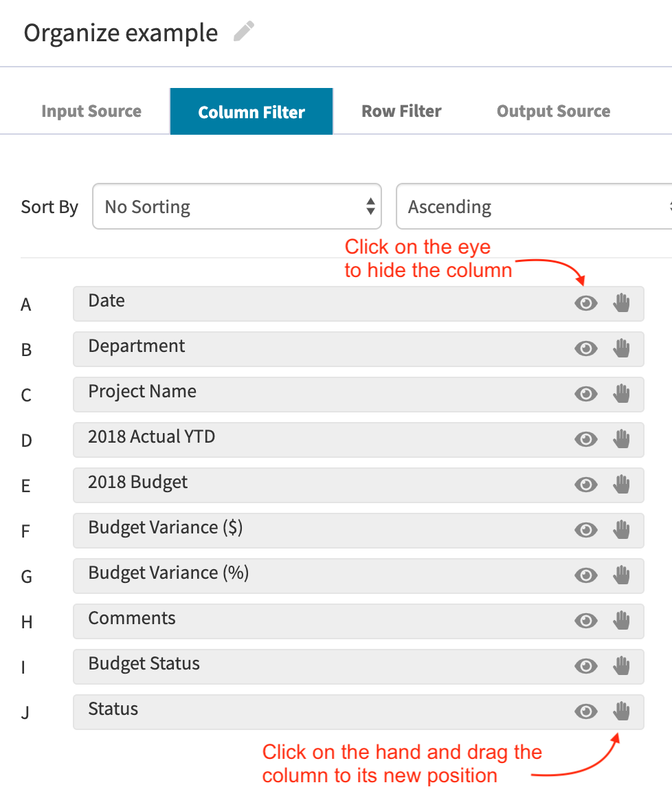This screenshot has height=796, width=672.
Task: Click the pencil icon to rename the example
Action: (x=243, y=32)
